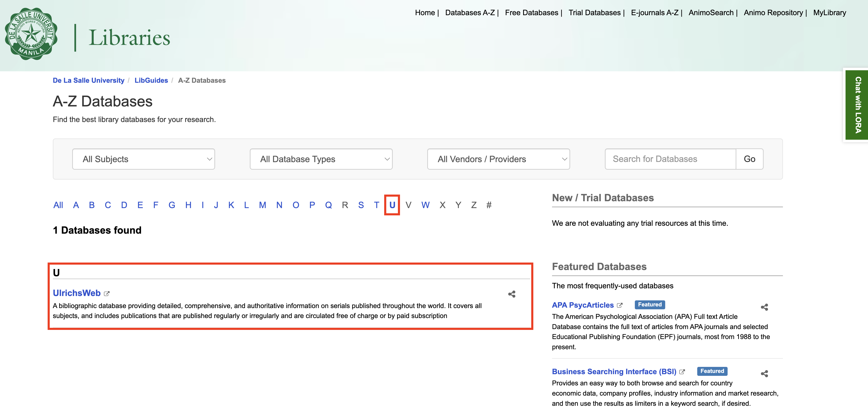Click the Search for Databases field
Screen dimensions: 868x412
click(x=670, y=159)
